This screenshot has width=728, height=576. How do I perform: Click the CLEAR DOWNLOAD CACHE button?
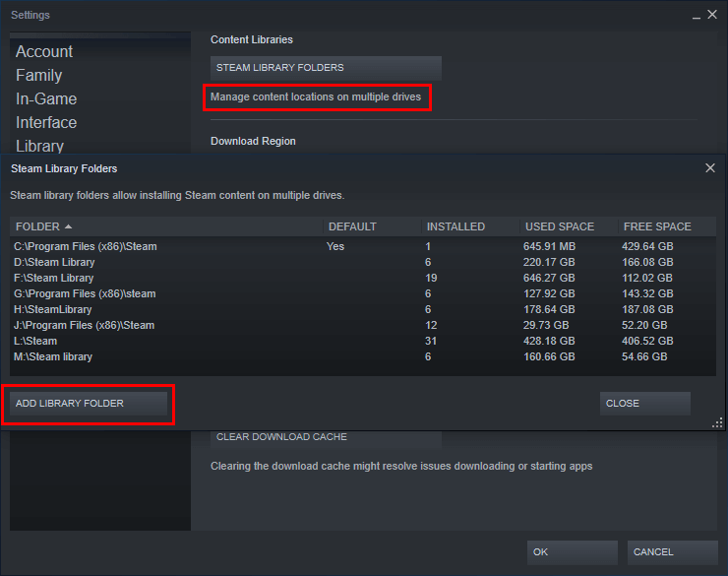[326, 437]
